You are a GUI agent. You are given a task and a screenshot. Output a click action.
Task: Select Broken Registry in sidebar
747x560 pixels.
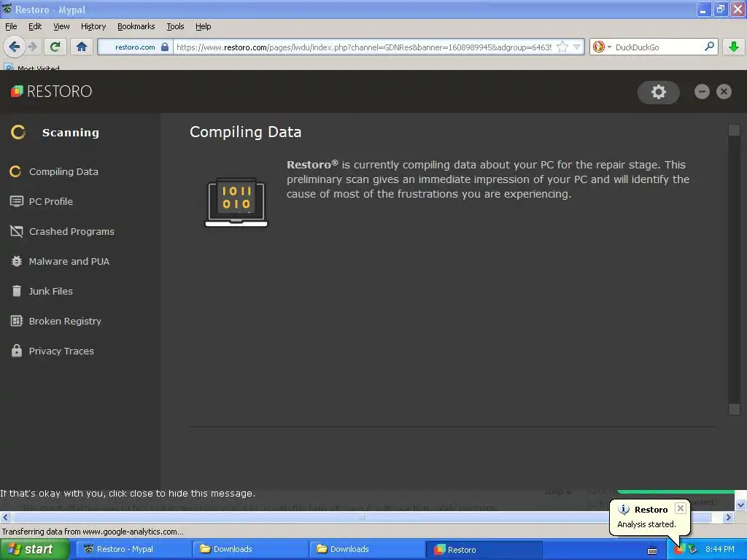tap(65, 321)
